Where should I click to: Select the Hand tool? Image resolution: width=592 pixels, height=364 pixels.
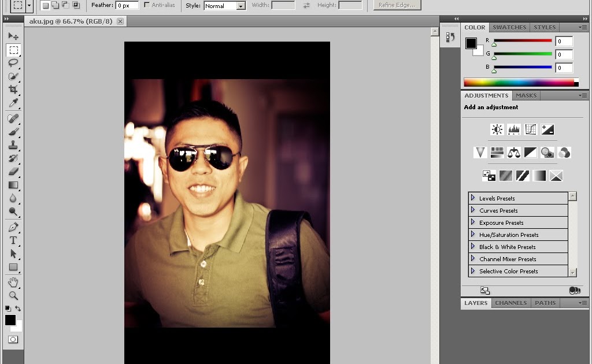13,283
